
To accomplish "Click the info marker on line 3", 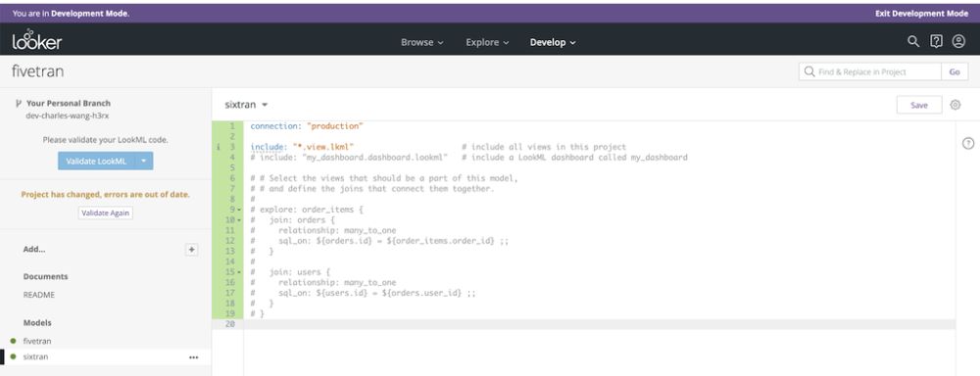I will coord(219,148).
